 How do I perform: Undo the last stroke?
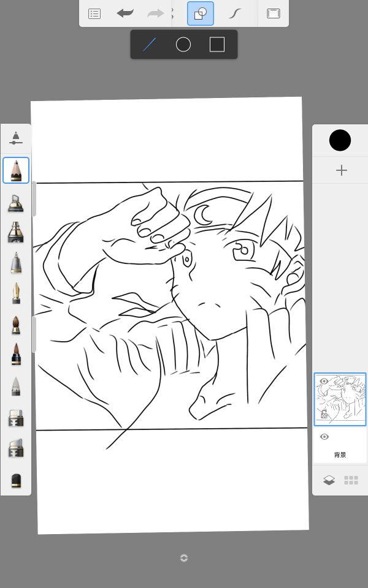point(125,13)
